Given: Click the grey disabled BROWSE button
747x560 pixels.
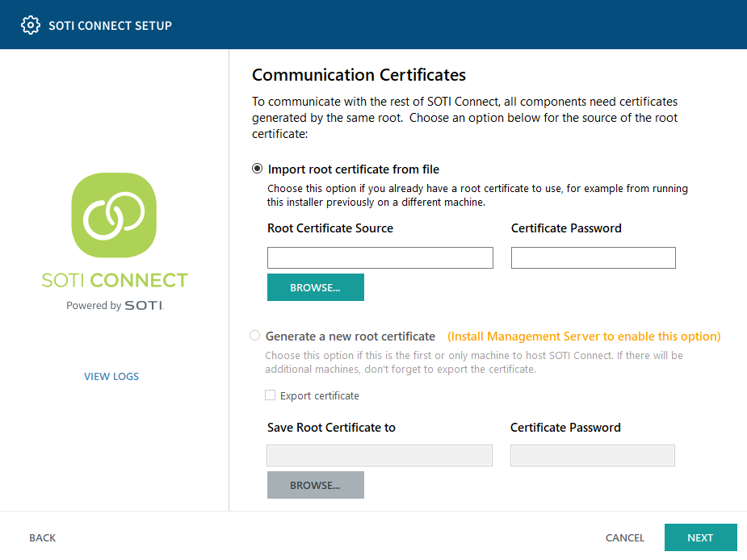Looking at the screenshot, I should pos(316,485).
